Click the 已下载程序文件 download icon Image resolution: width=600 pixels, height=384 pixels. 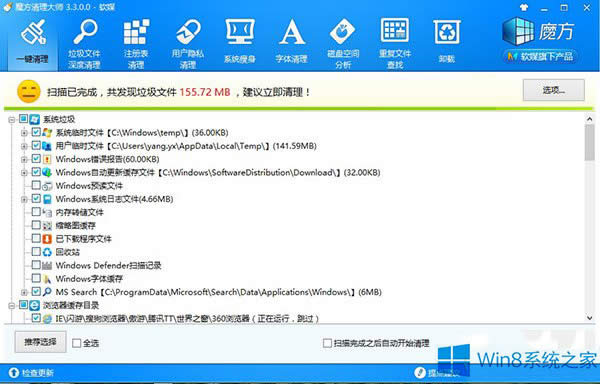click(x=47, y=239)
